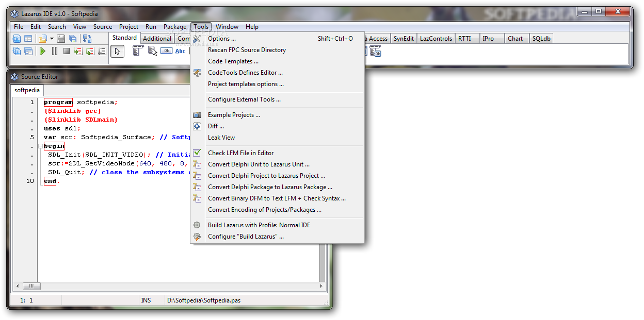The image size is (644, 320).
Task: Open the View menu
Action: pos(79,27)
